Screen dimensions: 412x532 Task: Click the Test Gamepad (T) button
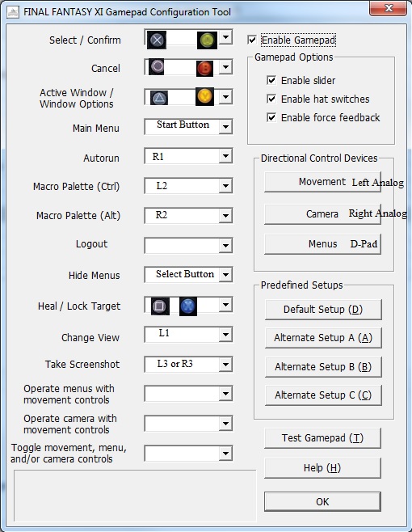(322, 438)
